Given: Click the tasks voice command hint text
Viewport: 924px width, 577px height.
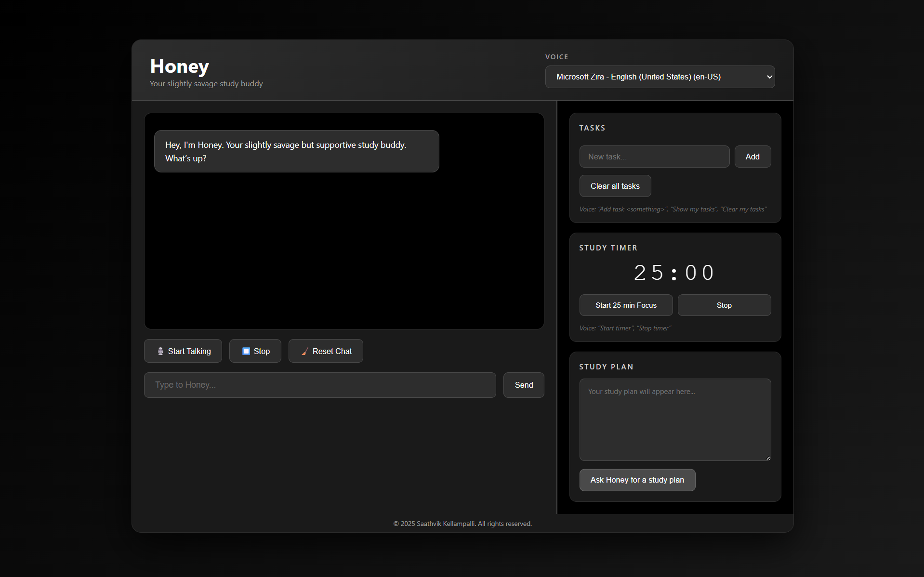Looking at the screenshot, I should coord(673,209).
